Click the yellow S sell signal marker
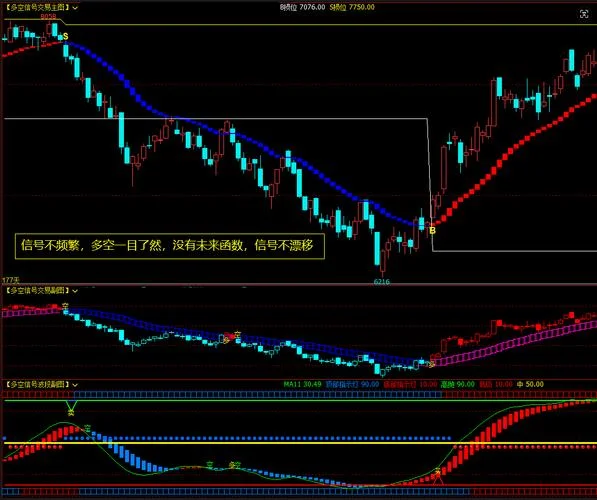The height and width of the screenshot is (500, 597). [65, 36]
